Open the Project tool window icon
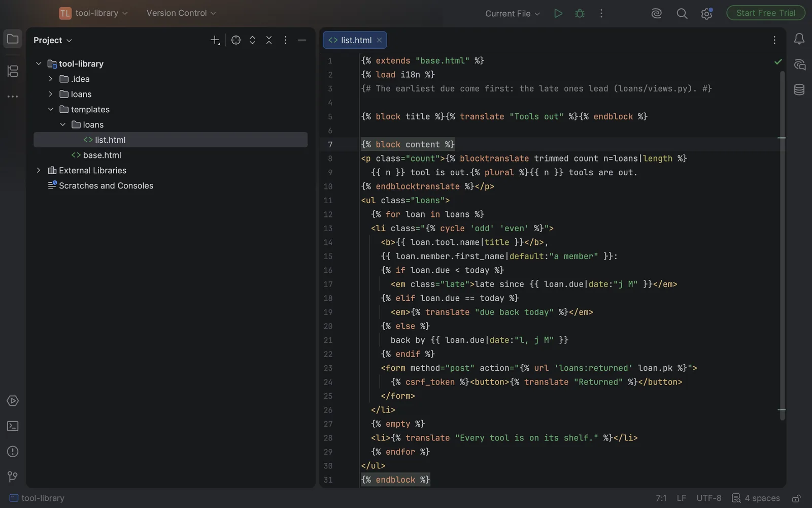The width and height of the screenshot is (812, 508). click(x=13, y=39)
